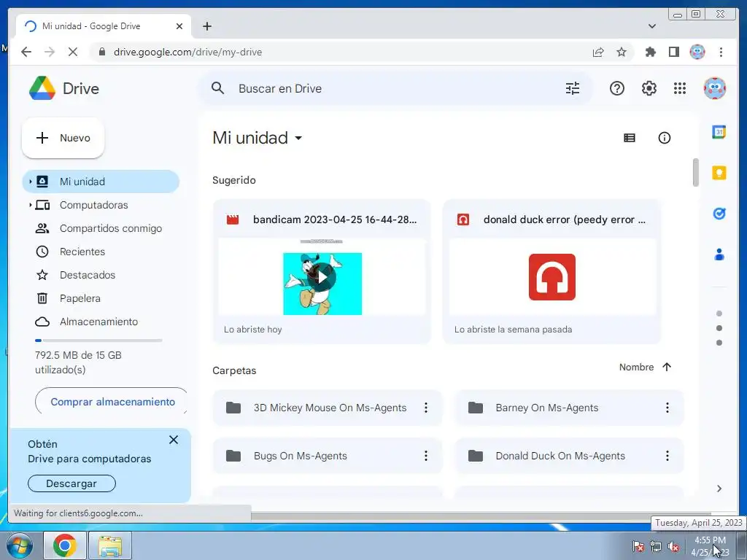Play the bandicam video thumbnail
The image size is (747, 560).
coord(322,277)
